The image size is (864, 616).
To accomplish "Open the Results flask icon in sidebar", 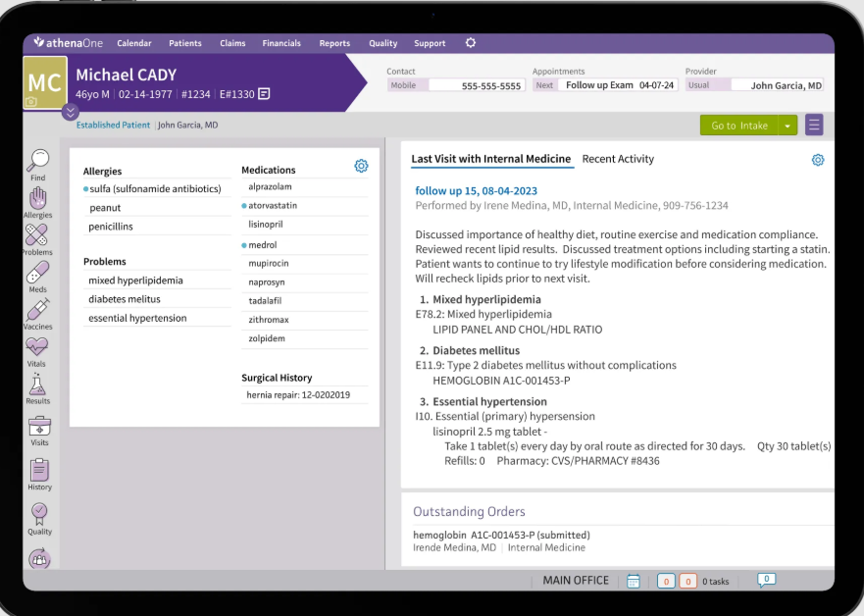I will pyautogui.click(x=37, y=385).
